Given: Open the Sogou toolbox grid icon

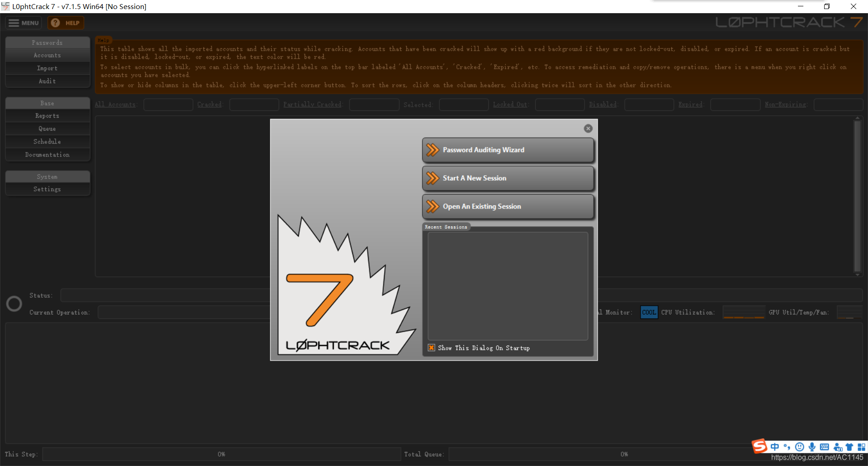Looking at the screenshot, I should click(x=861, y=447).
